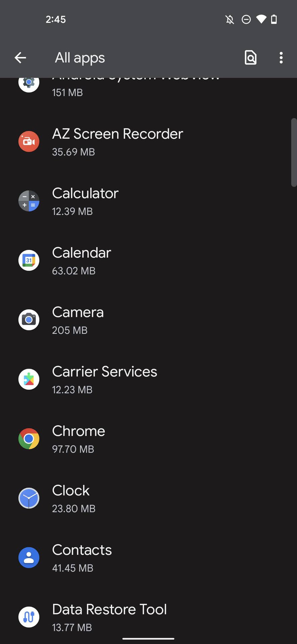Tap the Chrome browser icon
This screenshot has height=644, width=297.
point(29,439)
